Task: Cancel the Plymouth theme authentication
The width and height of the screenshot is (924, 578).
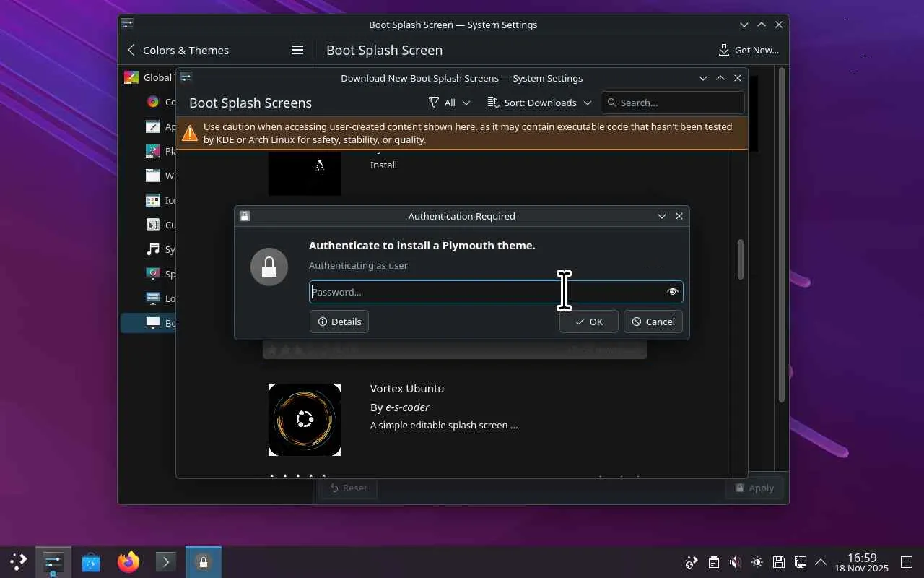Action: (x=653, y=322)
